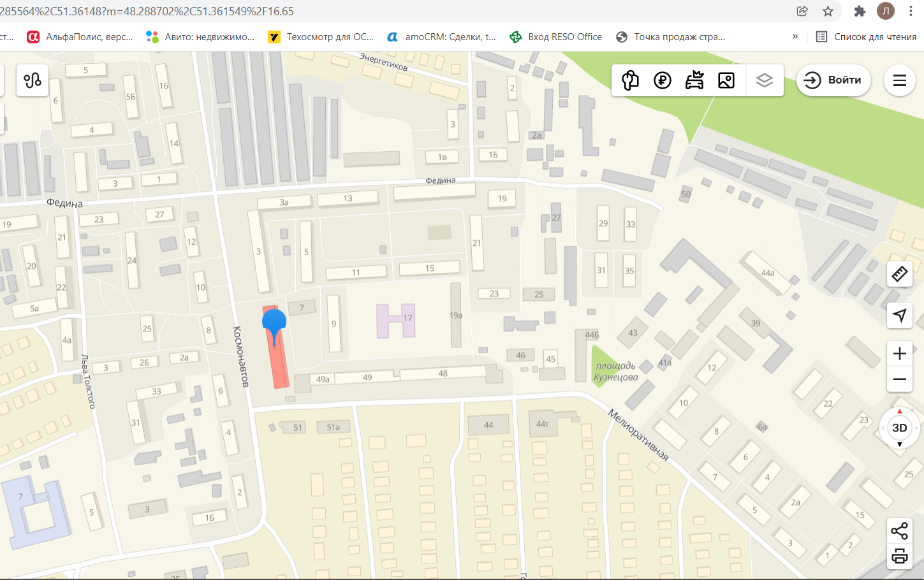The image size is (924, 580).
Task: Open the routes tool icon
Action: point(33,80)
